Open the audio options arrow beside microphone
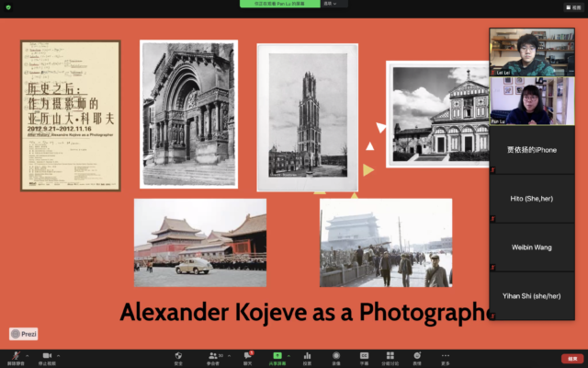The height and width of the screenshot is (368, 588). 27,356
